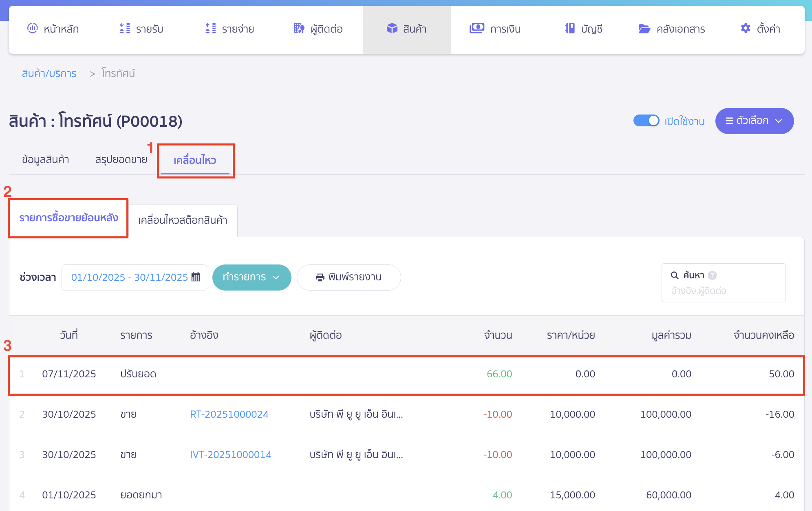
Task: Select the รายรับ income icon
Action: coord(124,29)
